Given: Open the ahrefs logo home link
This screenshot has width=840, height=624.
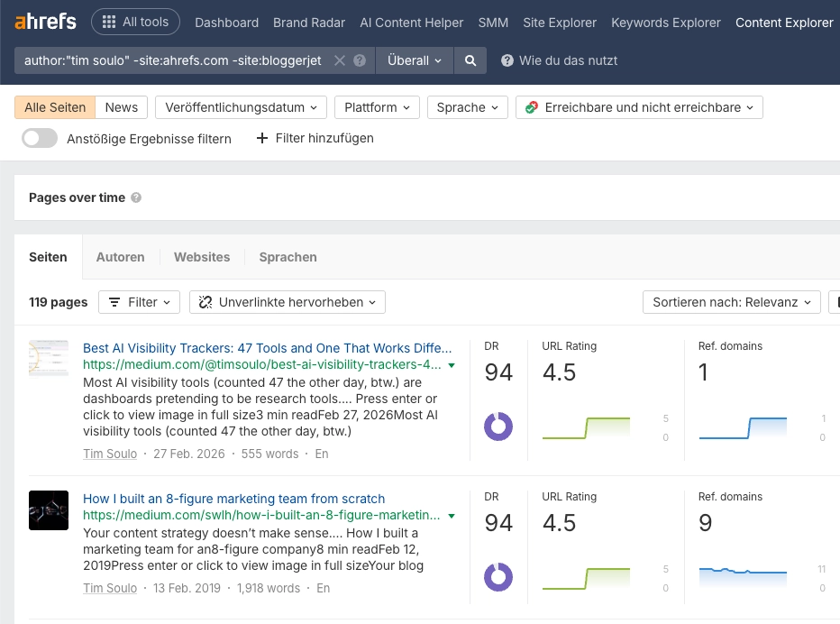Looking at the screenshot, I should [46, 22].
